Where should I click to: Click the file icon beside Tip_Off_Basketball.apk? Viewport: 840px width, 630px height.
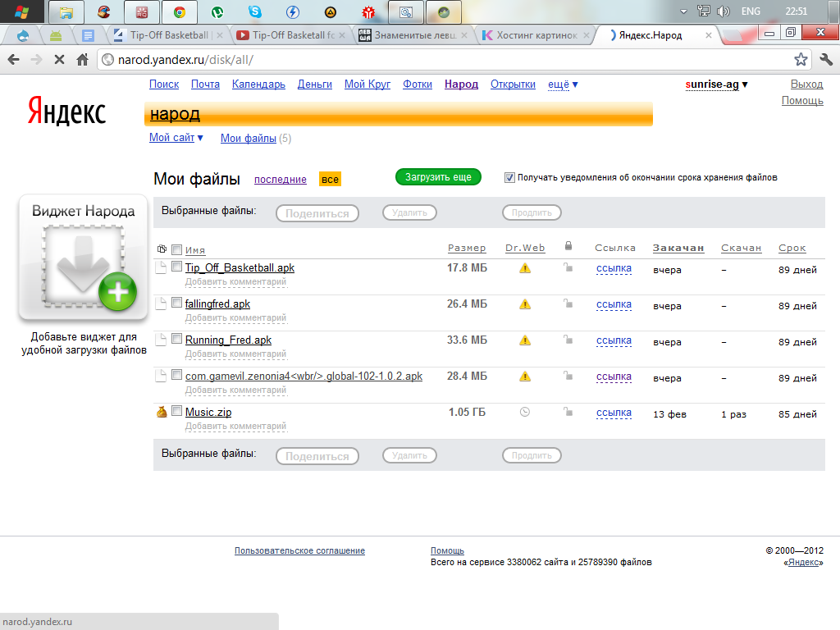click(x=161, y=267)
